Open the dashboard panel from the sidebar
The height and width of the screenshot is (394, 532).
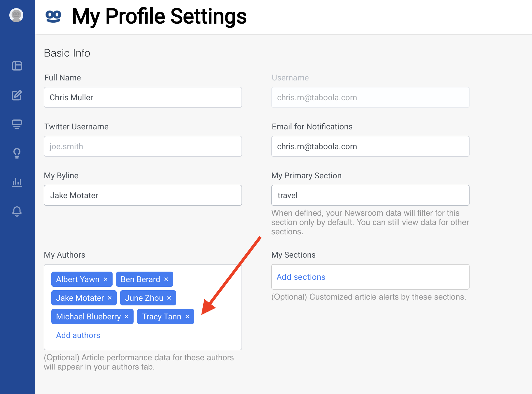click(x=17, y=66)
